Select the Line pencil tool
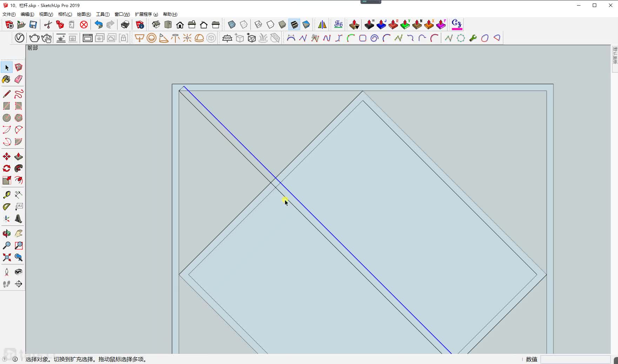The image size is (618, 364). pos(7,94)
